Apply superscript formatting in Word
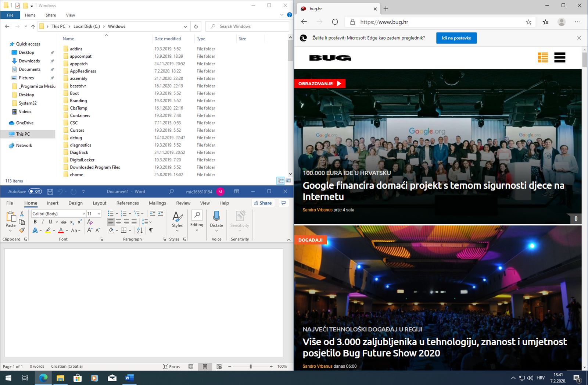The width and height of the screenshot is (588, 385). [x=79, y=222]
